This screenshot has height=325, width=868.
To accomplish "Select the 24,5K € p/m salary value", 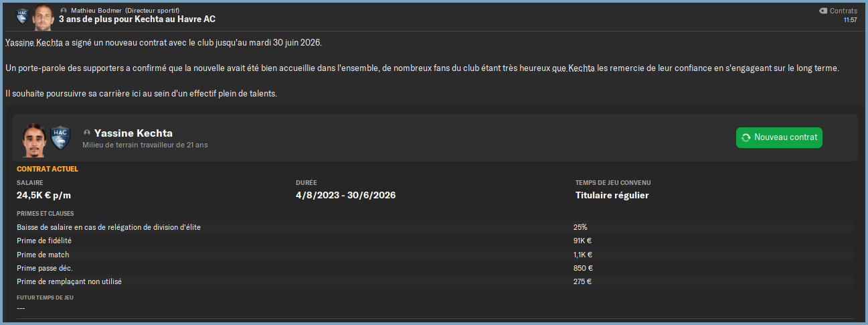I will pos(45,196).
